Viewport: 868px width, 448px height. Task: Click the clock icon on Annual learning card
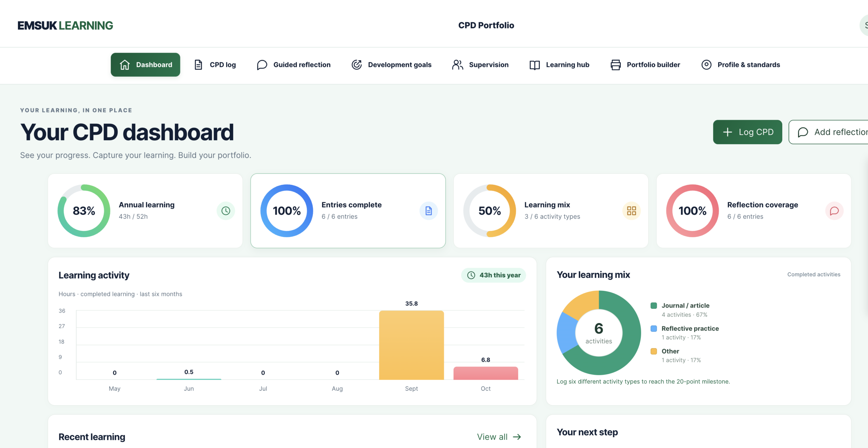coord(226,211)
